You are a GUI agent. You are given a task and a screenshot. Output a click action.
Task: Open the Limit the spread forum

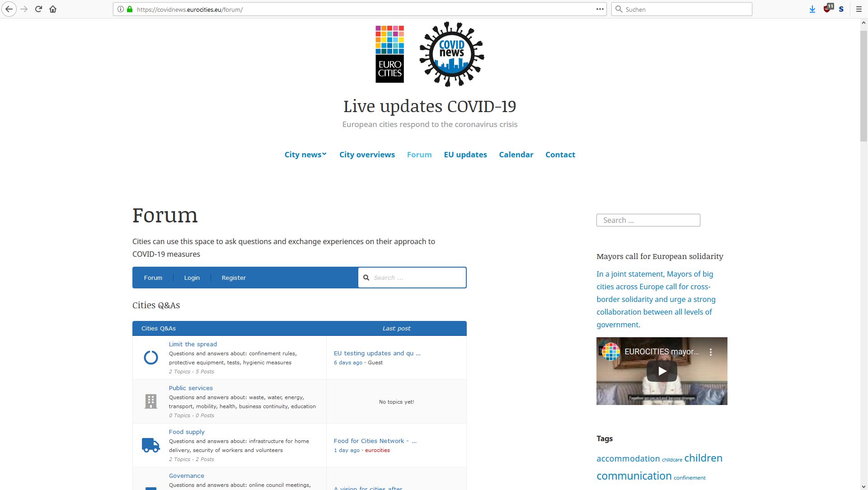[x=193, y=344]
